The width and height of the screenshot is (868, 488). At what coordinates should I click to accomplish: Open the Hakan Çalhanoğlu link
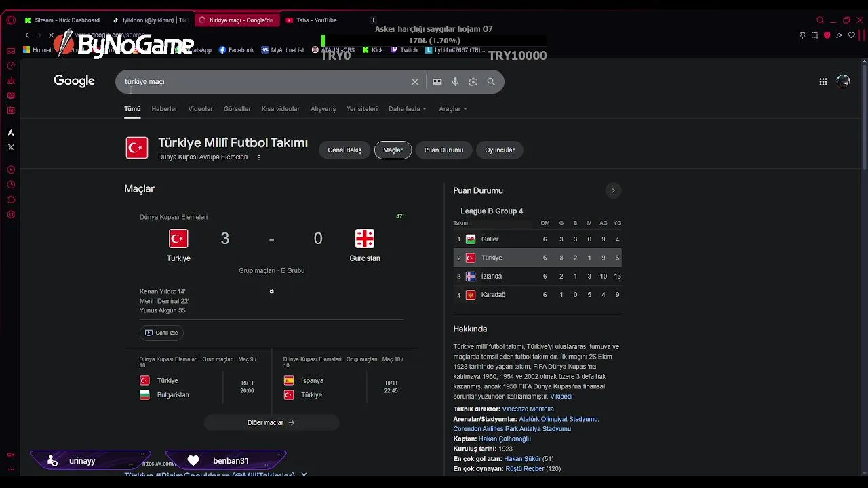coord(505,439)
